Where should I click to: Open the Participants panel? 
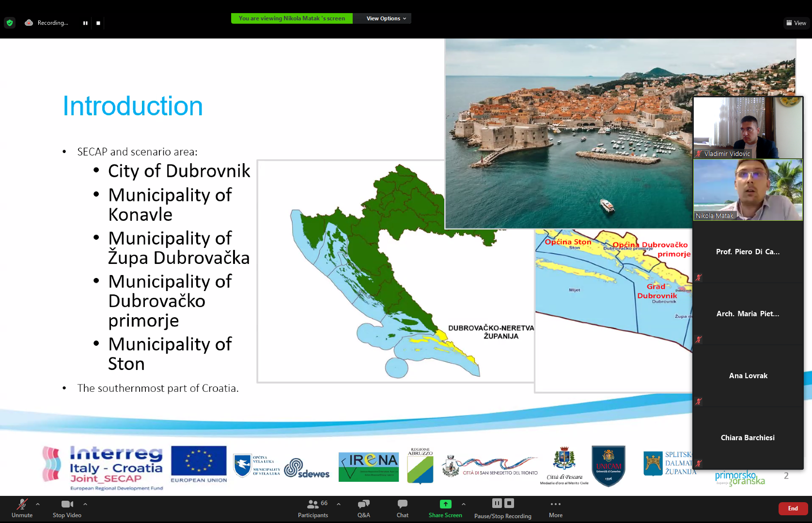[313, 508]
